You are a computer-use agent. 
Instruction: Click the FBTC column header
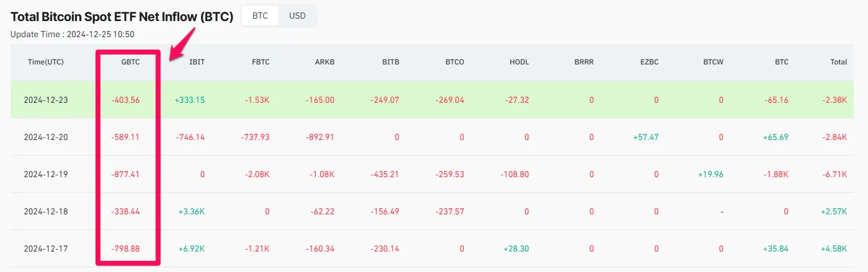click(x=260, y=62)
